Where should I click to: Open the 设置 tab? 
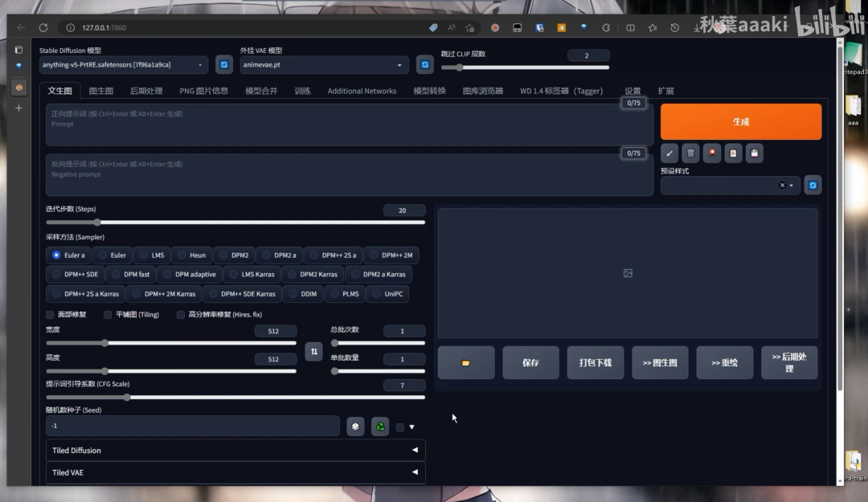tap(633, 91)
